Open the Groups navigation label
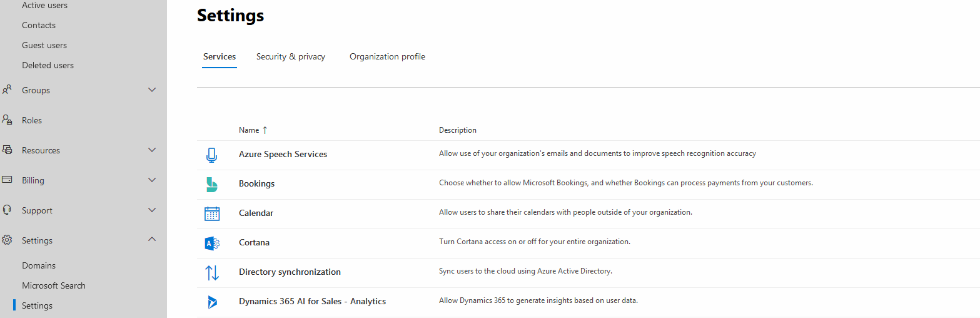 [36, 90]
